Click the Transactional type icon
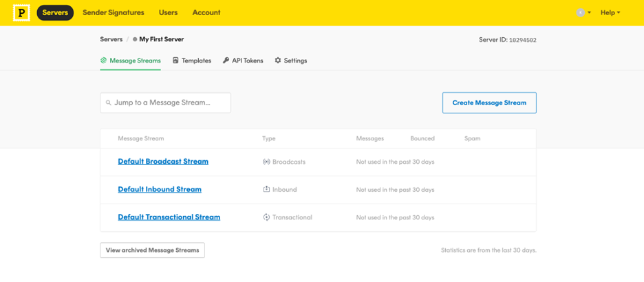Viewport: 644px width, 282px height. pyautogui.click(x=266, y=217)
